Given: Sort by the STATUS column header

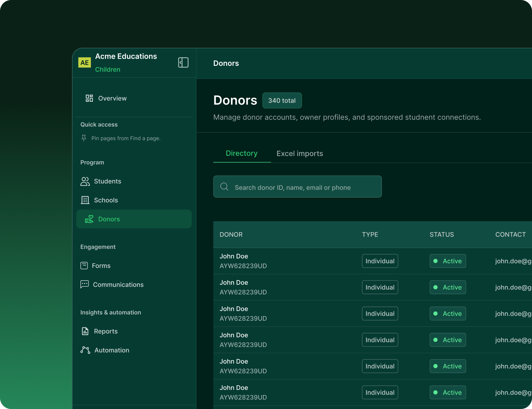Looking at the screenshot, I should 442,235.
